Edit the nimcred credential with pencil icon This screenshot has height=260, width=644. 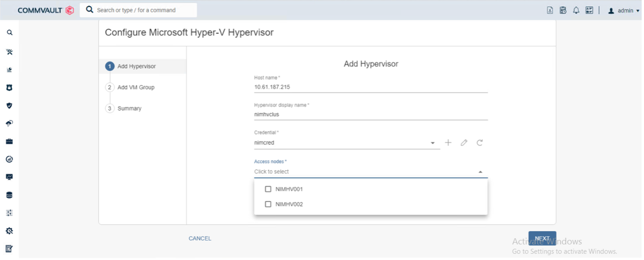(464, 143)
